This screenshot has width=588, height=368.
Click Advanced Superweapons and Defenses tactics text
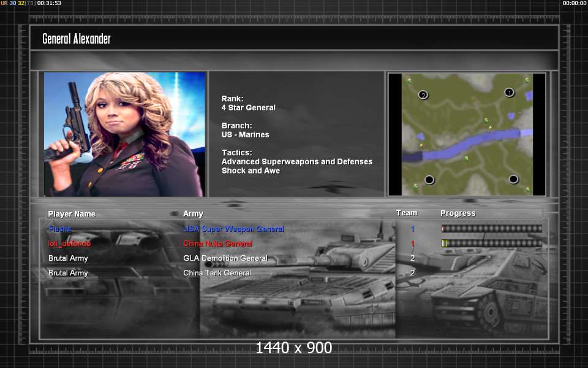coord(297,162)
